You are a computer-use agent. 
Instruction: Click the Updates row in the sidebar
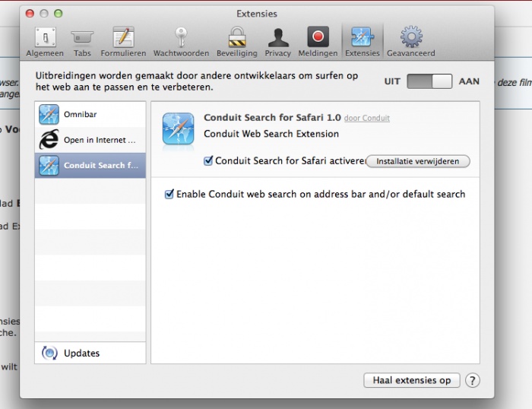[x=90, y=353]
